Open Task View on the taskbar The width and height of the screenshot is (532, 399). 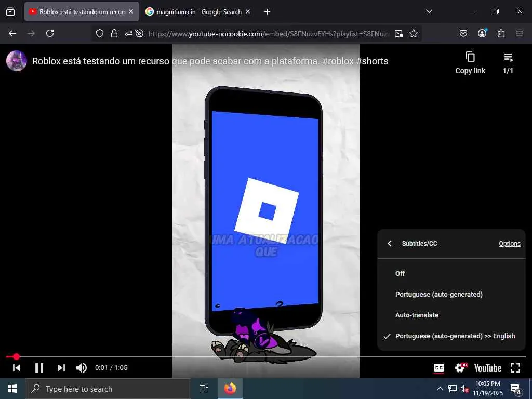(x=204, y=389)
